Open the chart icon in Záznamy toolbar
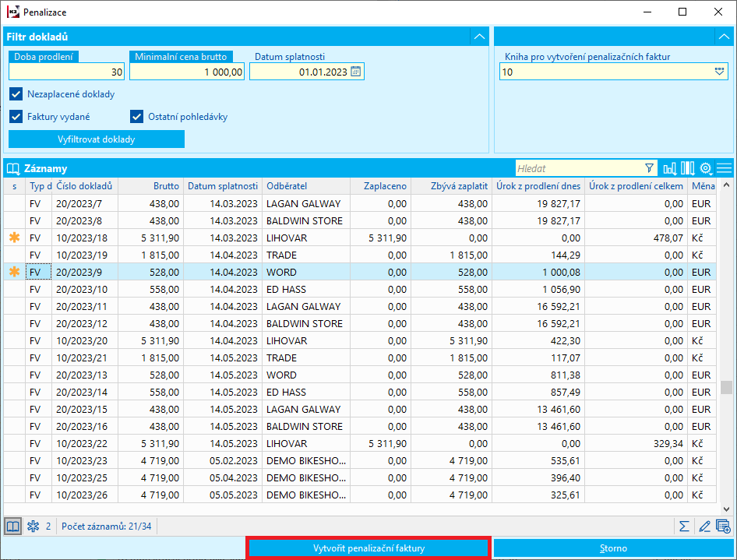737x560 pixels. click(x=669, y=168)
